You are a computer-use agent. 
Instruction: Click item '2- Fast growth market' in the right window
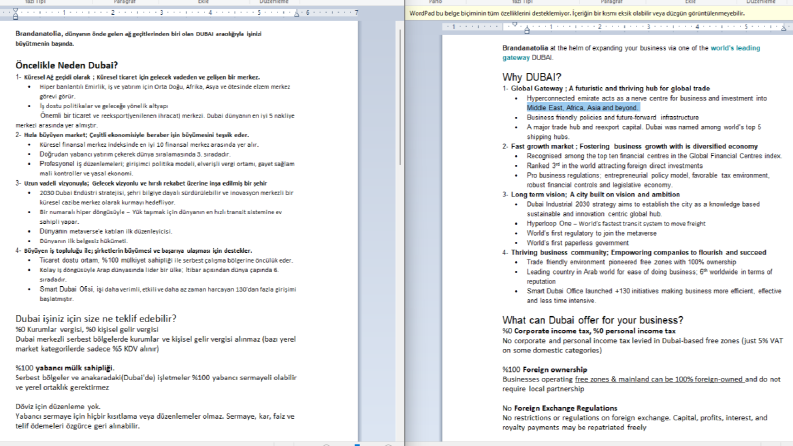coord(630,147)
